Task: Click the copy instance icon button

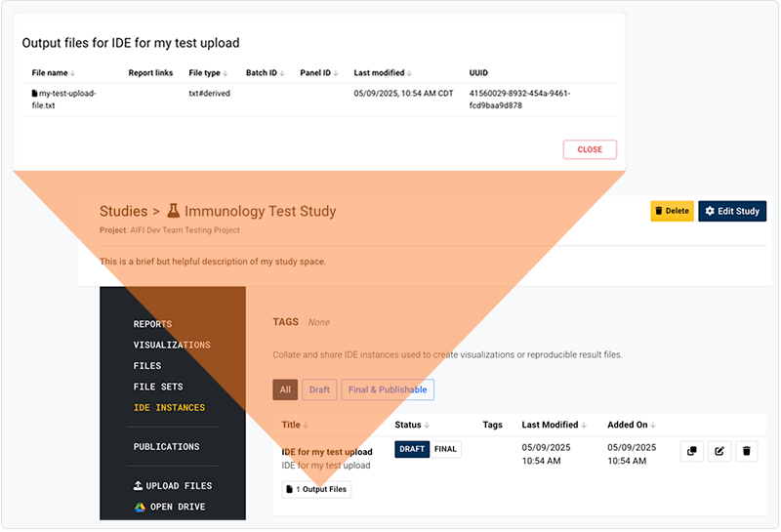Action: pos(691,451)
